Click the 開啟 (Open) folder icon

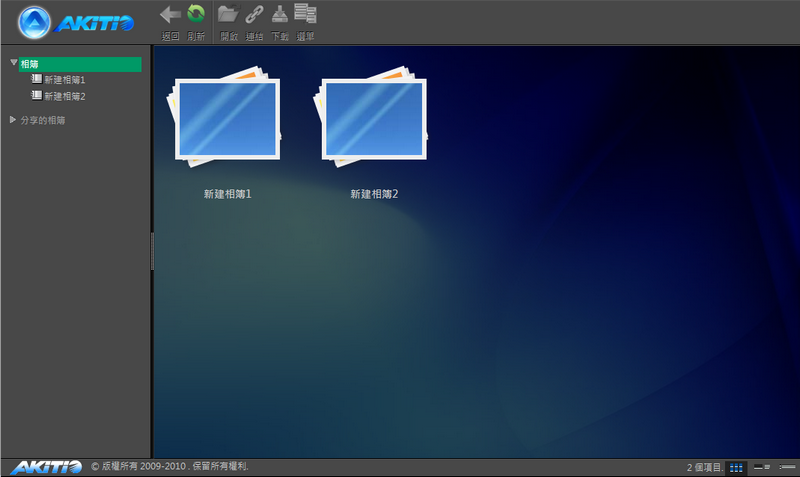(x=228, y=15)
